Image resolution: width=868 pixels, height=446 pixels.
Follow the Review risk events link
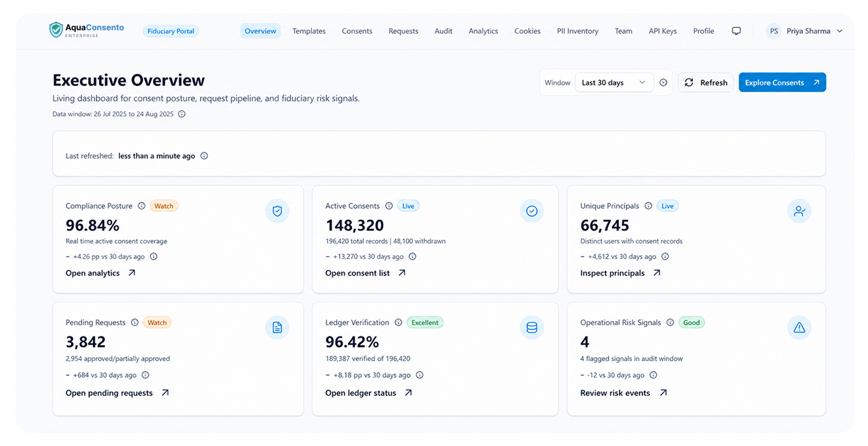coord(624,393)
